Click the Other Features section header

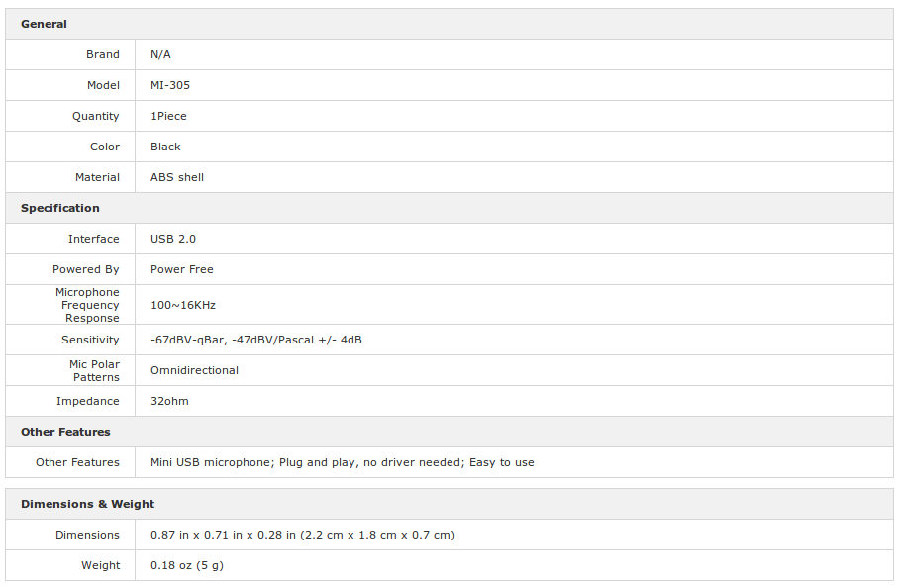[65, 432]
